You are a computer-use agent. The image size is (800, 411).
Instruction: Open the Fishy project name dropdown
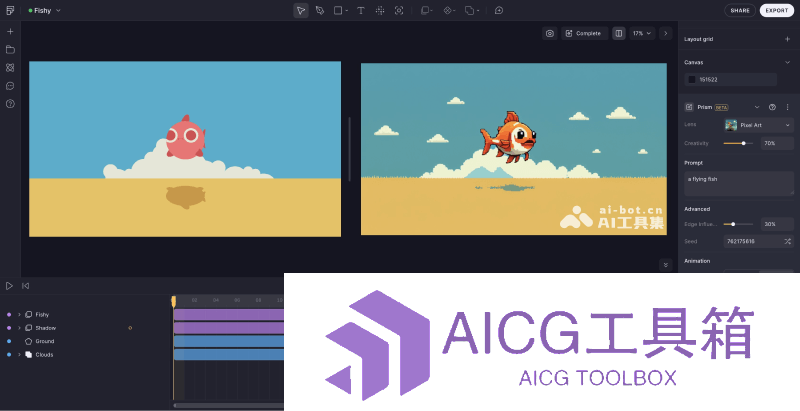coord(45,10)
